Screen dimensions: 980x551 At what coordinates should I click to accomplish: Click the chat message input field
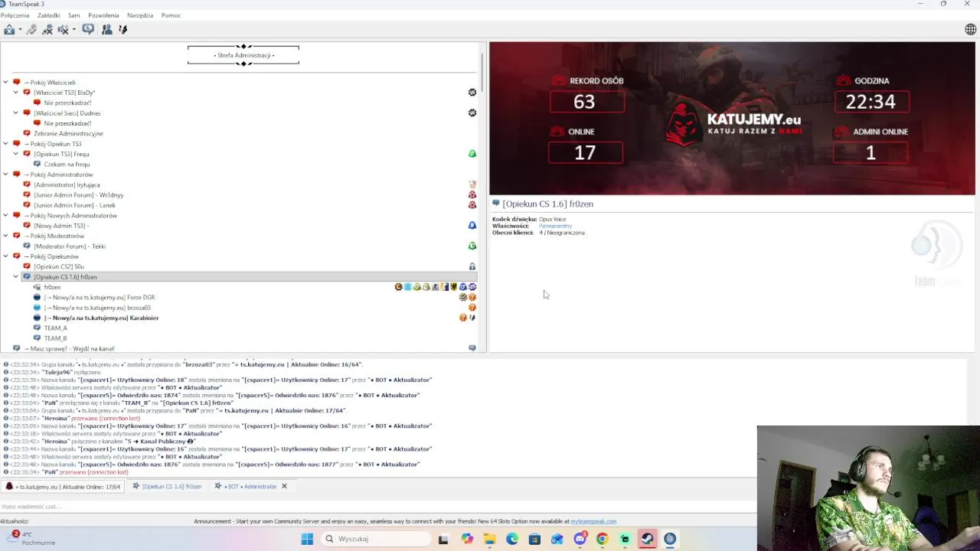click(378, 506)
